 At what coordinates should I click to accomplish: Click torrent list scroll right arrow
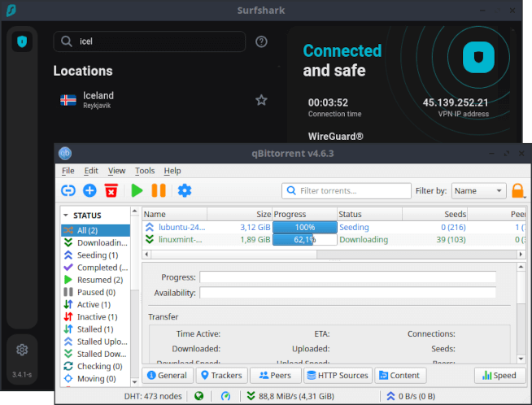point(521,254)
